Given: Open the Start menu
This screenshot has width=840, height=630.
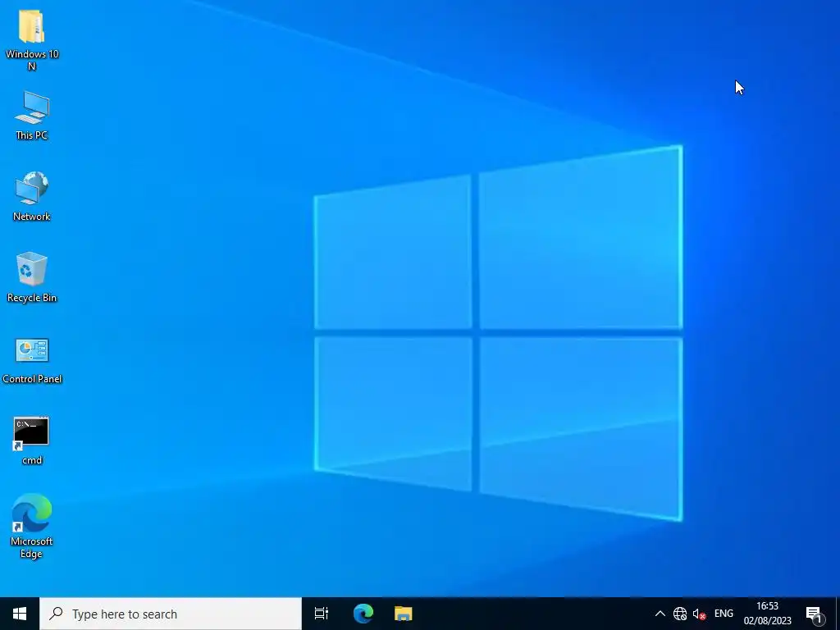Looking at the screenshot, I should pos(20,614).
